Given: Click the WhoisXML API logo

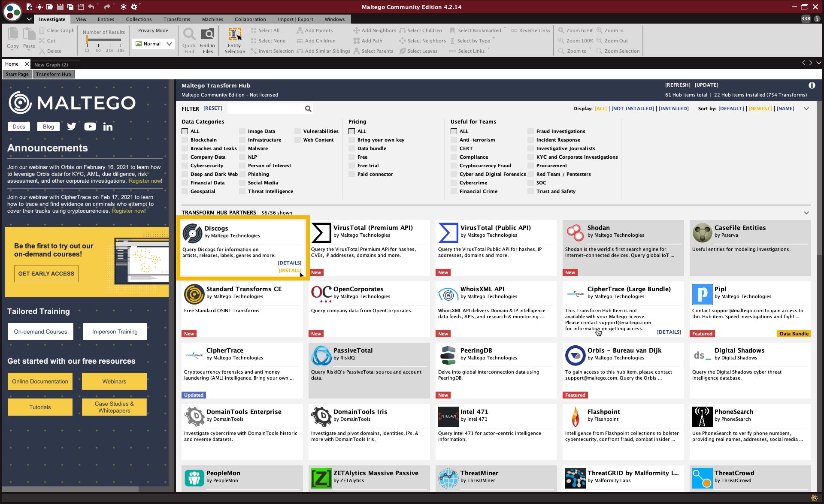Looking at the screenshot, I should point(448,294).
